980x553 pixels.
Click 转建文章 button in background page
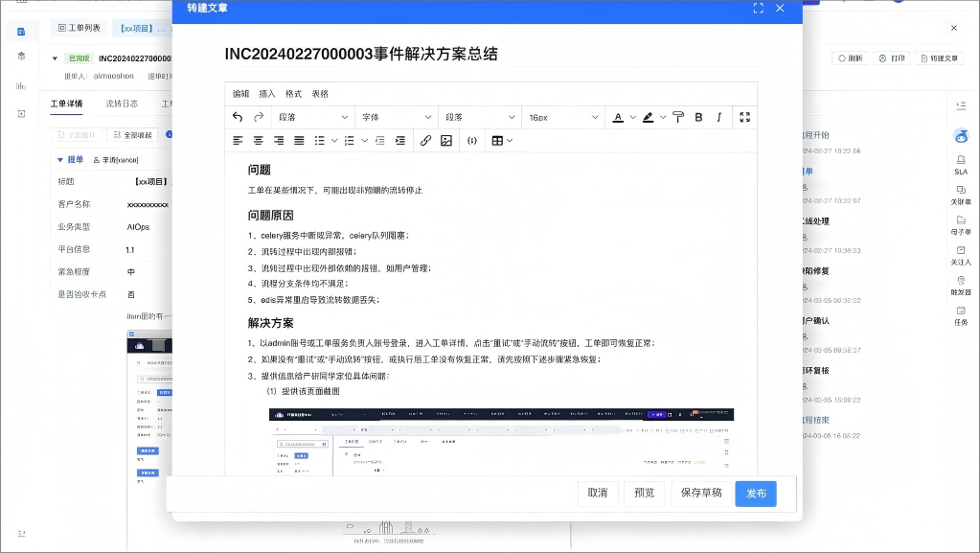pyautogui.click(x=940, y=58)
